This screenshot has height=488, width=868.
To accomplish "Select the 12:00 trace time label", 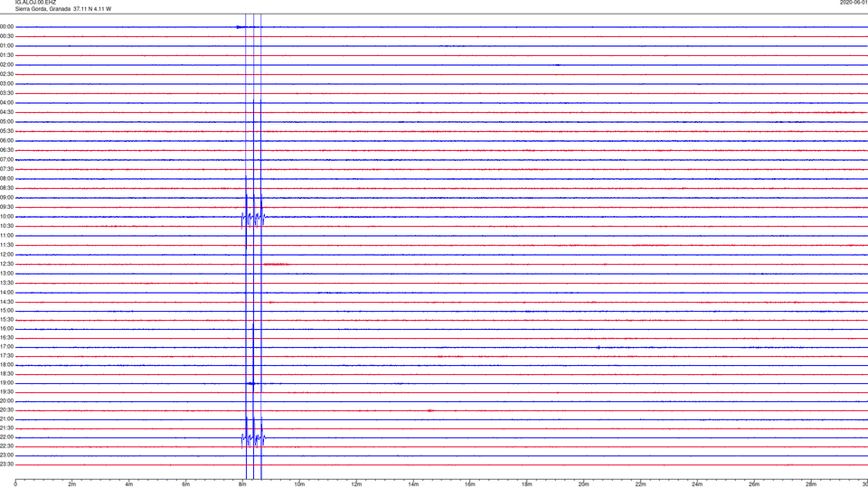I will 6,255.
